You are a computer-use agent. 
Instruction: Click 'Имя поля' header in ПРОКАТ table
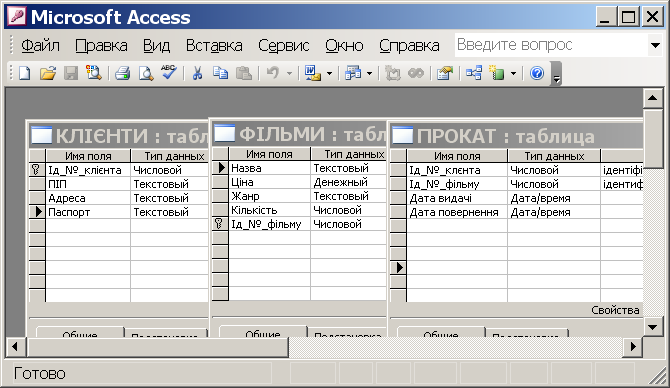[x=457, y=156]
